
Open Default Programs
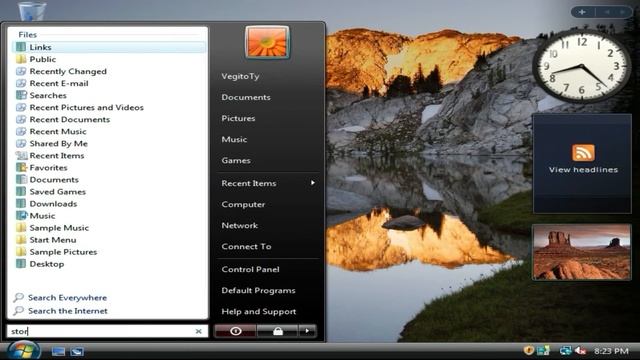258,291
